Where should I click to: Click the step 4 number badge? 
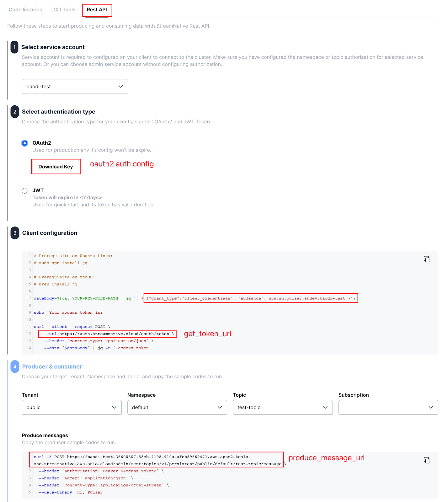point(15,367)
